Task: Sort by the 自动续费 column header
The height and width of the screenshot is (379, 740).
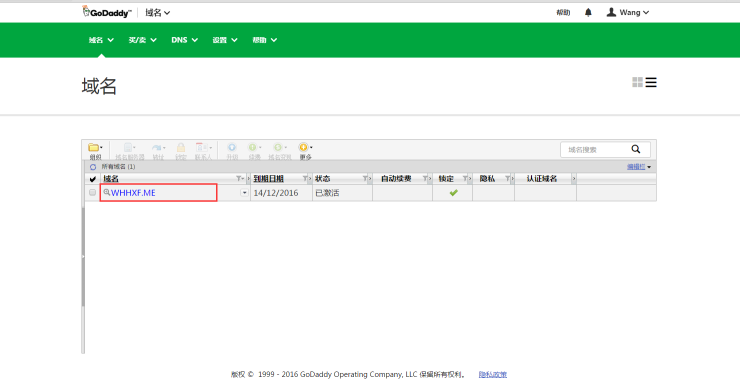Action: [x=396, y=179]
